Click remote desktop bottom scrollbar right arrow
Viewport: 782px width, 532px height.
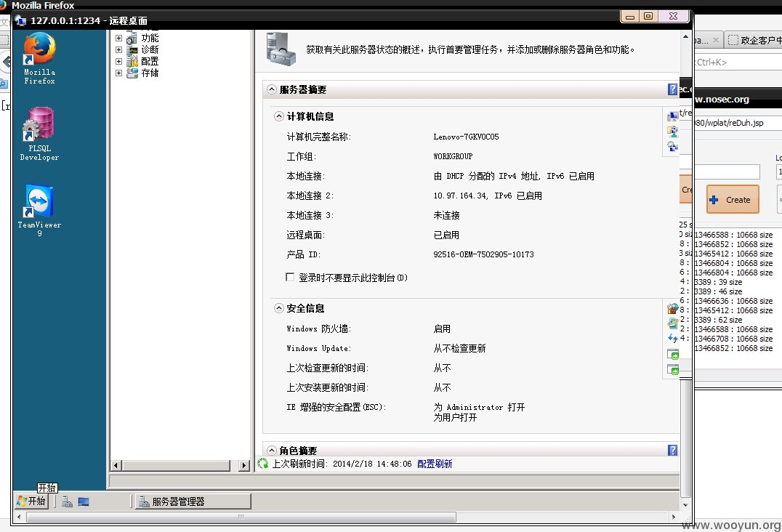point(674,517)
